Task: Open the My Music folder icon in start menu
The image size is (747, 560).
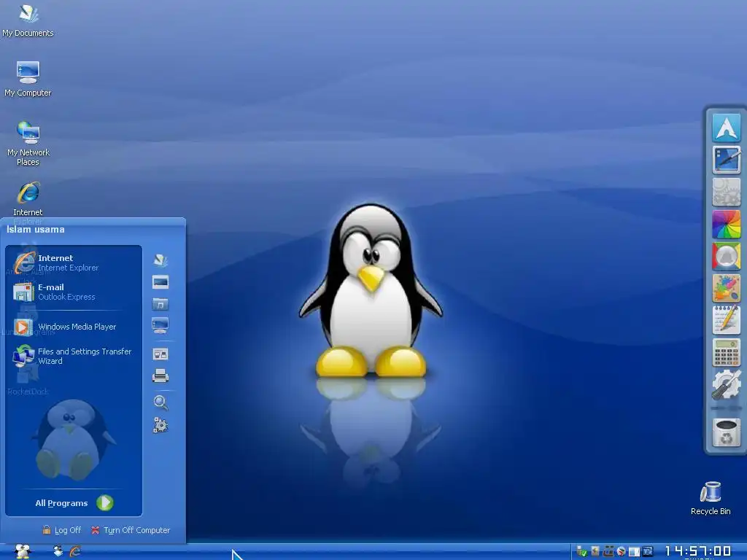Action: [x=160, y=304]
